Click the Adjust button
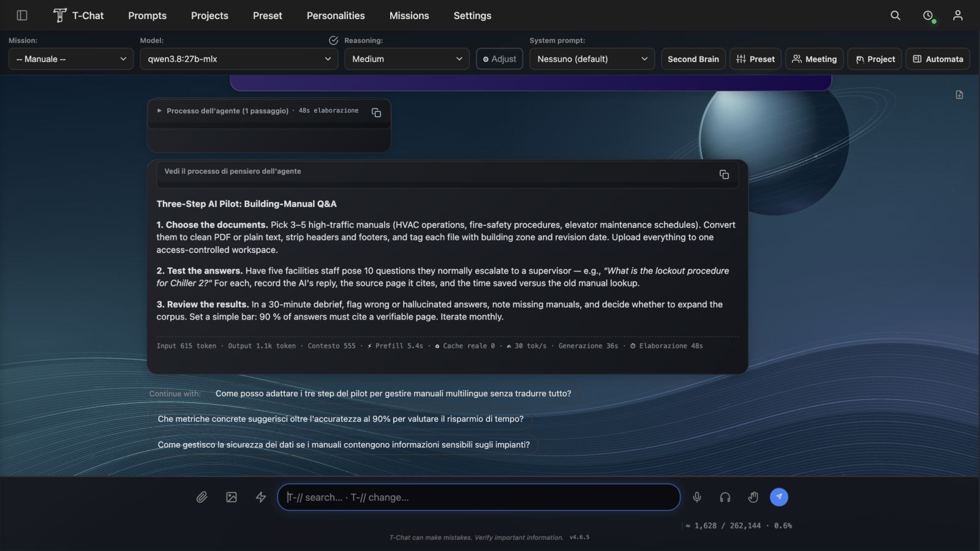 click(x=500, y=59)
